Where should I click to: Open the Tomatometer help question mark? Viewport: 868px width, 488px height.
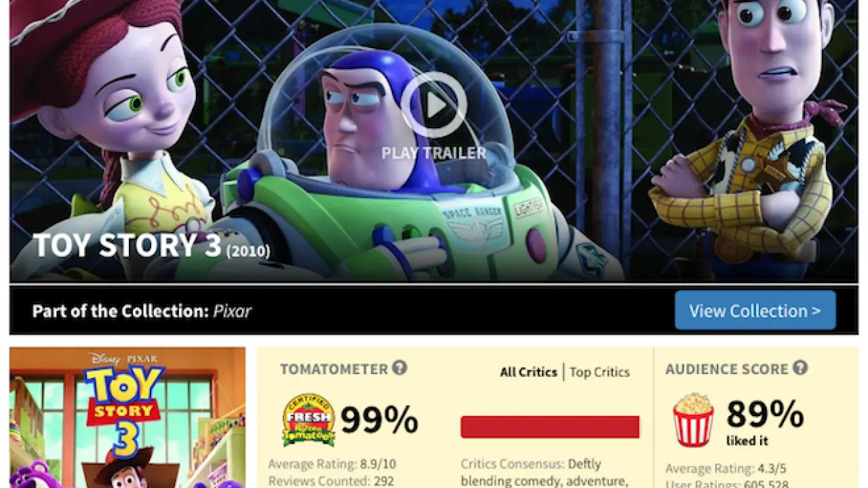pos(399,368)
